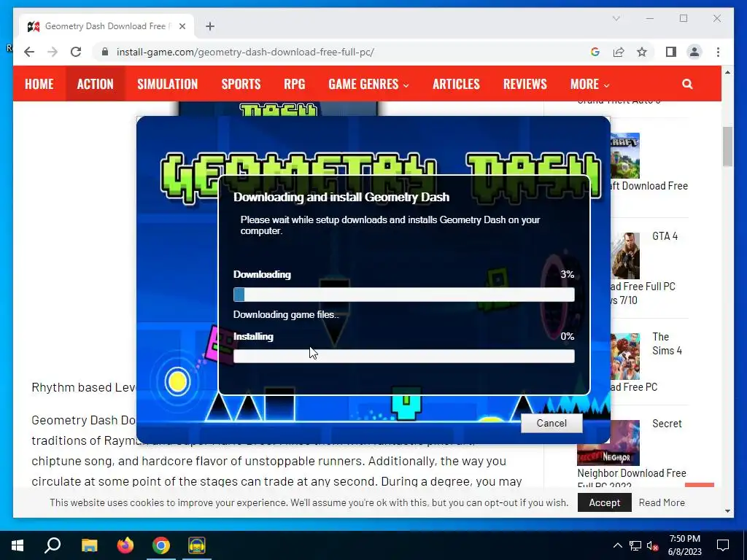
Task: Open the Windows Start menu
Action: 18,545
